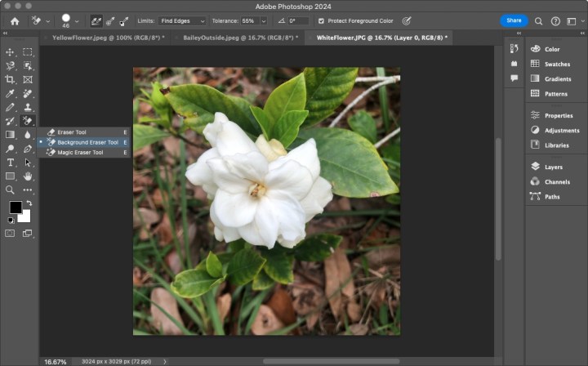Click the blue Share button
The height and width of the screenshot is (366, 588).
[x=514, y=20]
